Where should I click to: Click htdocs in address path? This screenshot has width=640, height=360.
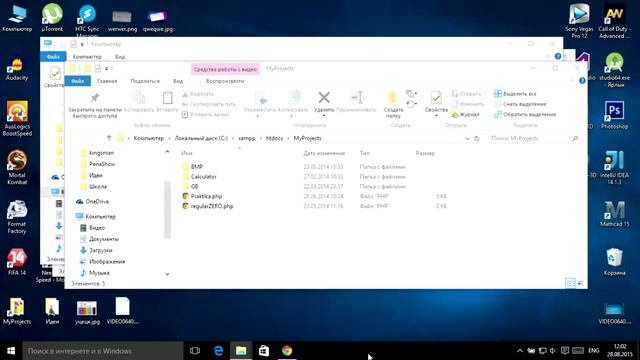tap(274, 138)
